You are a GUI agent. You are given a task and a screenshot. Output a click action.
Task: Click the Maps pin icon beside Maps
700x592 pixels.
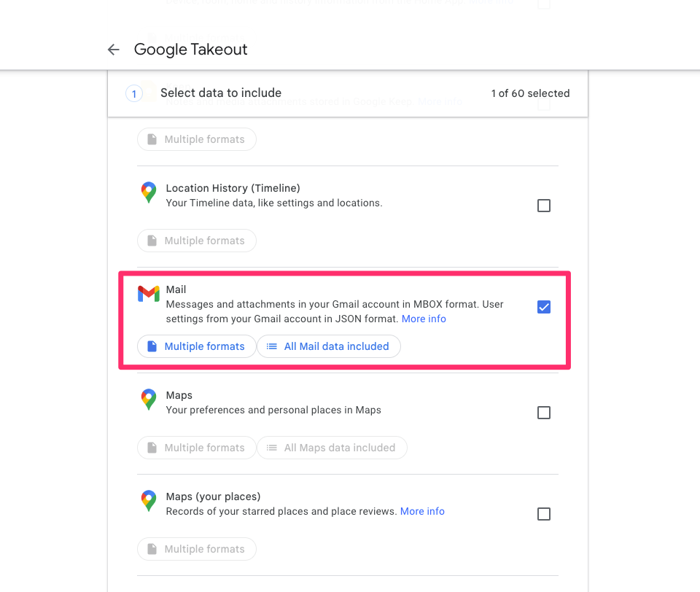[x=149, y=400]
